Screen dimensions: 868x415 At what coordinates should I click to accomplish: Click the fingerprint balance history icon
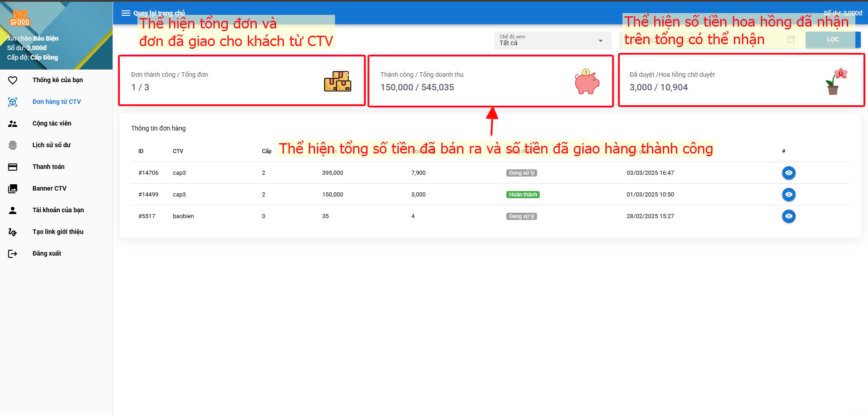click(13, 145)
